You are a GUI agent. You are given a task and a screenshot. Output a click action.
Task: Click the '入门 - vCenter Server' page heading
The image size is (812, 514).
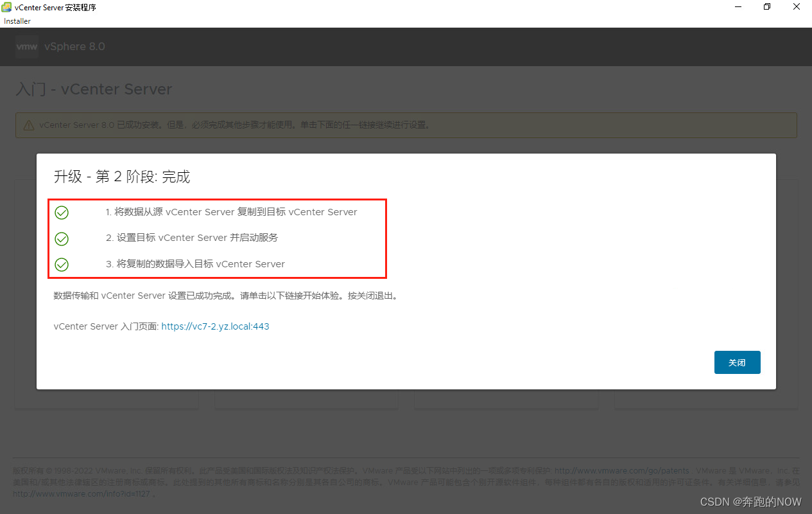(x=94, y=89)
